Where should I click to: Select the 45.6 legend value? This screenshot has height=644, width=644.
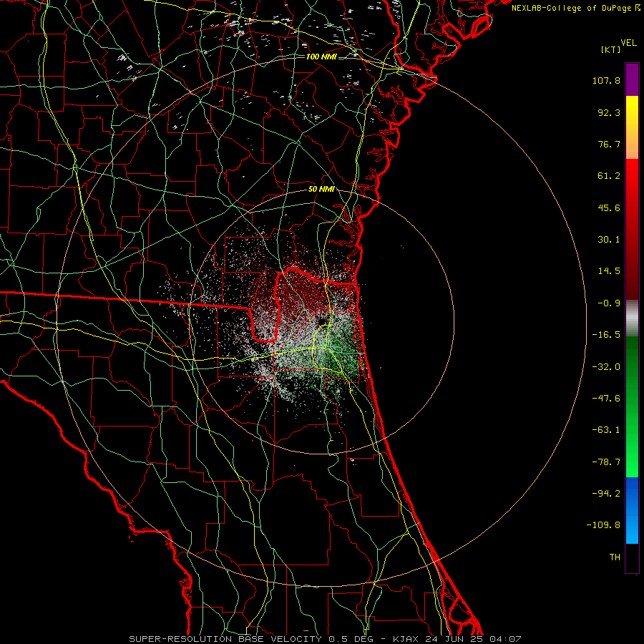609,208
